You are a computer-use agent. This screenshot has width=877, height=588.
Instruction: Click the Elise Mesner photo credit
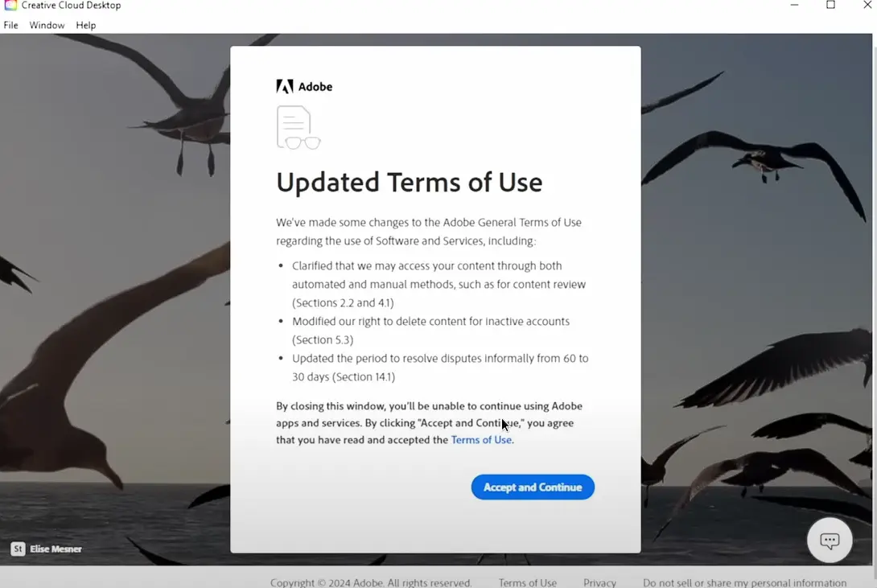[56, 549]
